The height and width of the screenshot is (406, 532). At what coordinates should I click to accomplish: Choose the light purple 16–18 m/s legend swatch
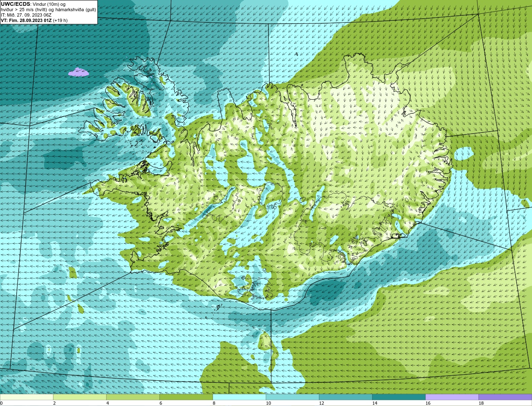coord(452,397)
